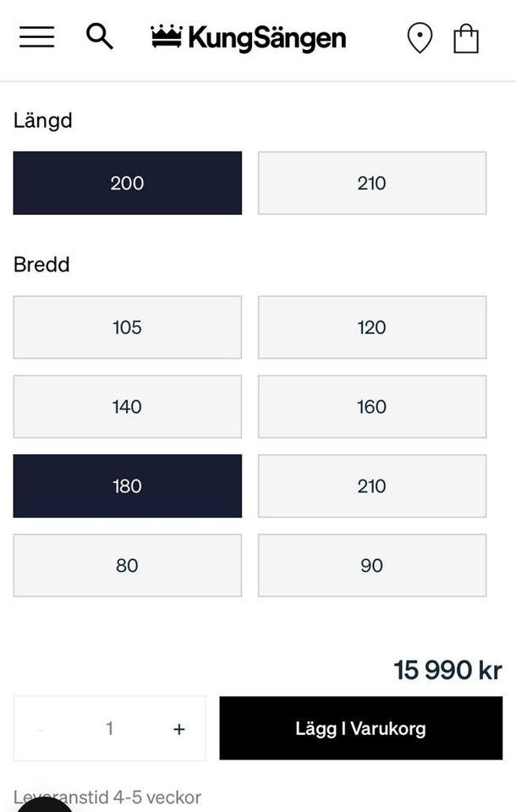Select length 200
The height and width of the screenshot is (812, 516).
pos(127,183)
